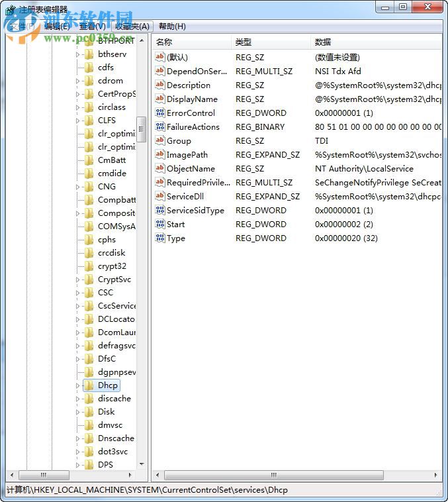Click the ab icon beside ImagePath
Screen dimensions: 448x502
tap(159, 154)
